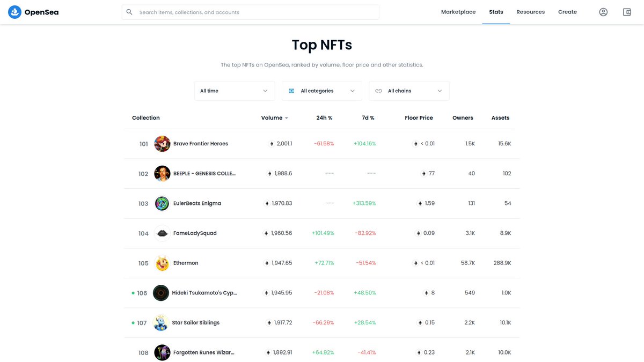The width and height of the screenshot is (644, 362).
Task: Open EulerBeats Enigma collection name
Action: (197, 203)
